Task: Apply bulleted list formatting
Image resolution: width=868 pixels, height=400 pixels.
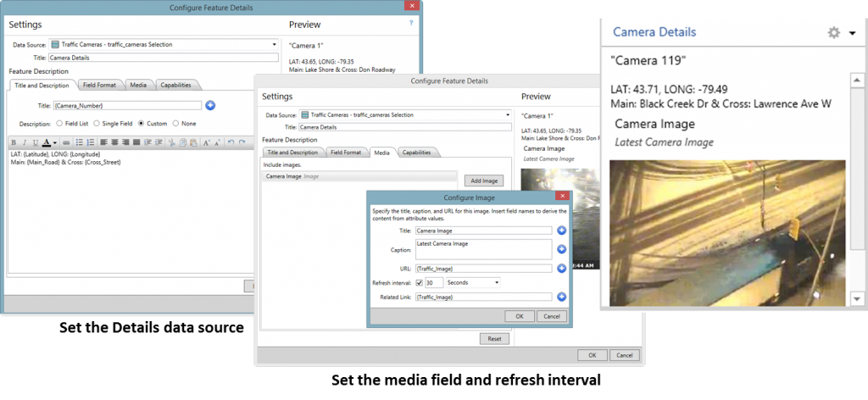Action: point(79,142)
